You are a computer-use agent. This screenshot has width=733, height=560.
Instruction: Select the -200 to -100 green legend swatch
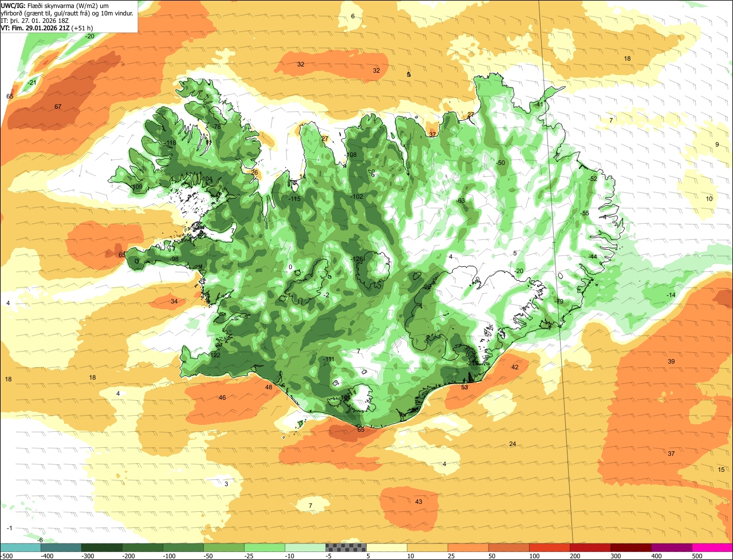tap(142, 547)
